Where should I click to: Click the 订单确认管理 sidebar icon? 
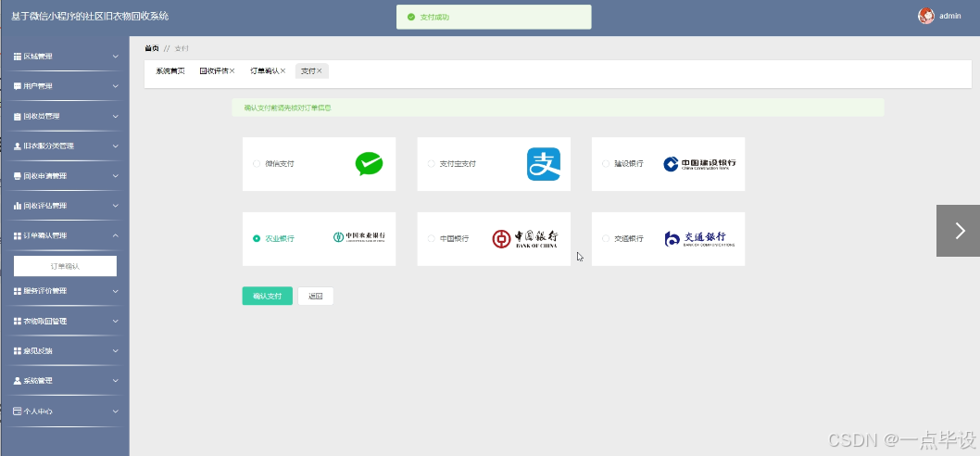click(x=18, y=235)
